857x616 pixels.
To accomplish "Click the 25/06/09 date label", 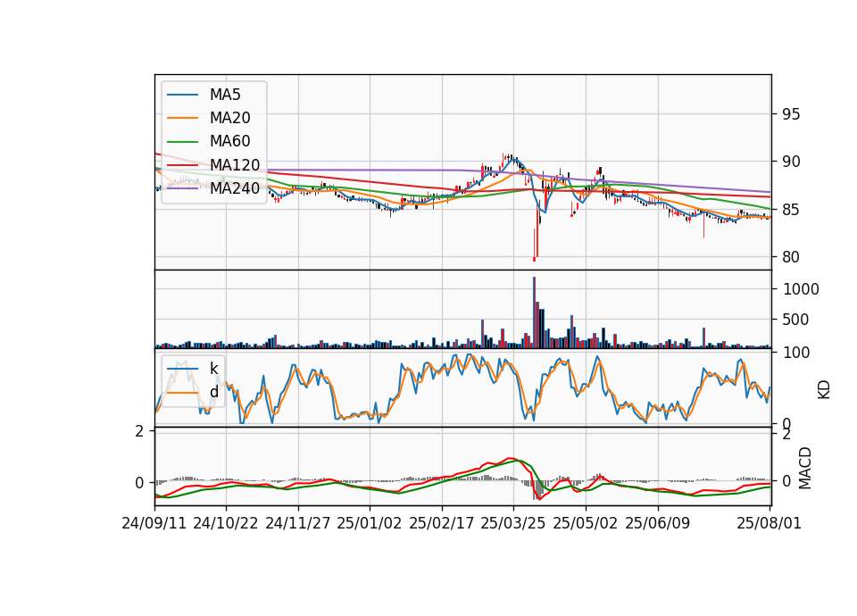I will pyautogui.click(x=658, y=523).
